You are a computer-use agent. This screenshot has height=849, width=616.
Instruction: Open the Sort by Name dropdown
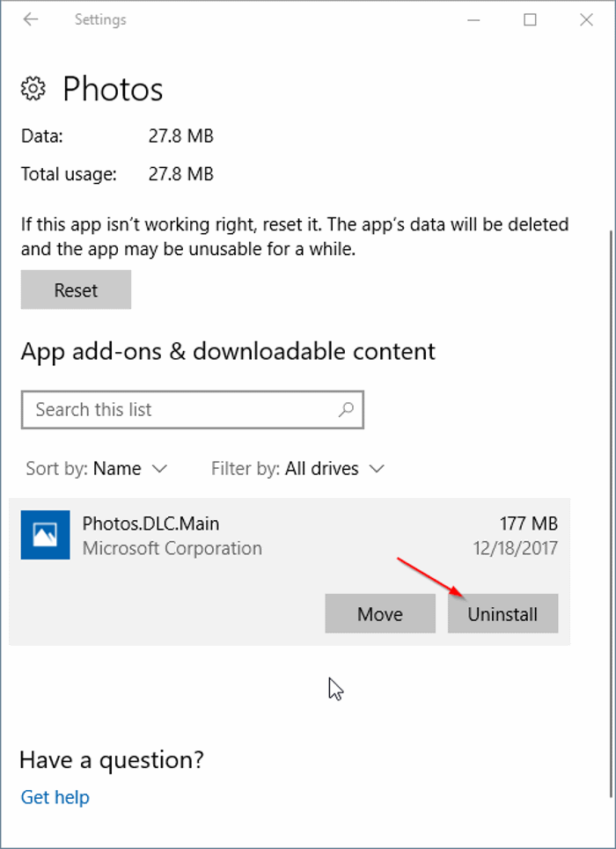(x=97, y=468)
